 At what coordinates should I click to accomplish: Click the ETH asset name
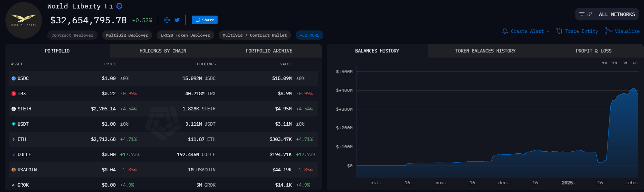point(22,139)
